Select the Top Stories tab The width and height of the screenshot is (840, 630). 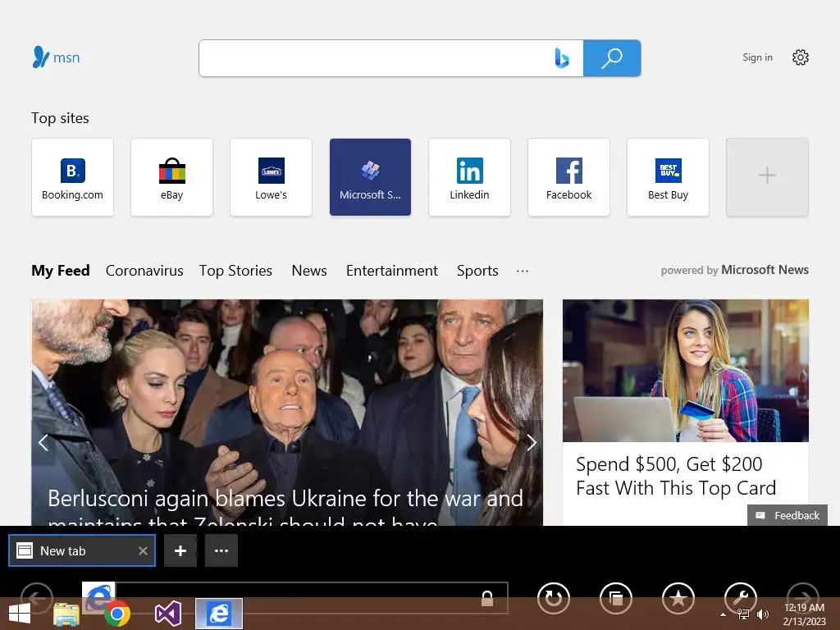point(235,271)
